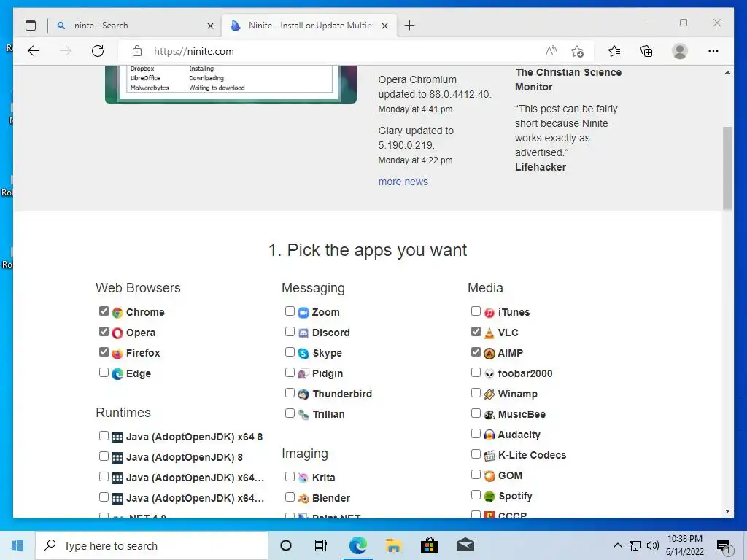This screenshot has height=560, width=747.
Task: Click the MusicBee app icon
Action: (x=489, y=415)
